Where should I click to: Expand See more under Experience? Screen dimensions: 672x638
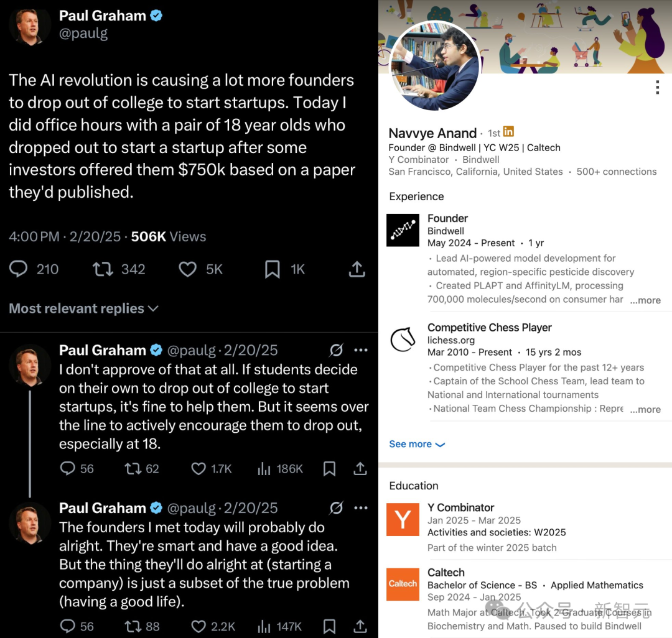pos(417,444)
